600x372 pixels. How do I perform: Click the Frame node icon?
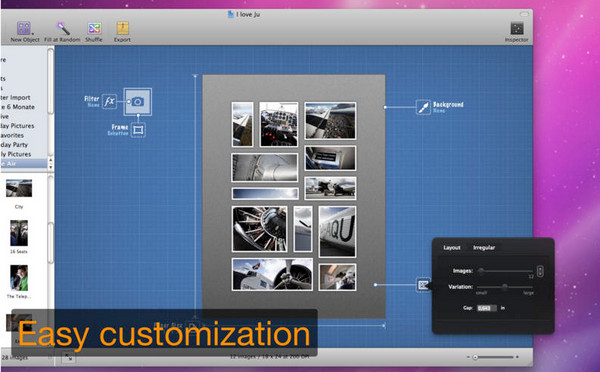click(138, 130)
